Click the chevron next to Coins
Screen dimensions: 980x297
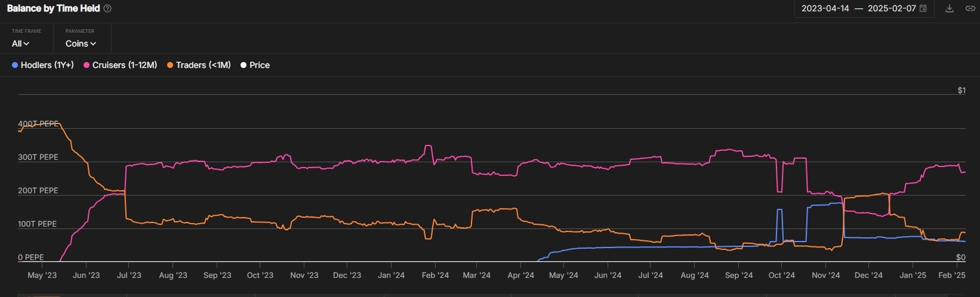(93, 44)
